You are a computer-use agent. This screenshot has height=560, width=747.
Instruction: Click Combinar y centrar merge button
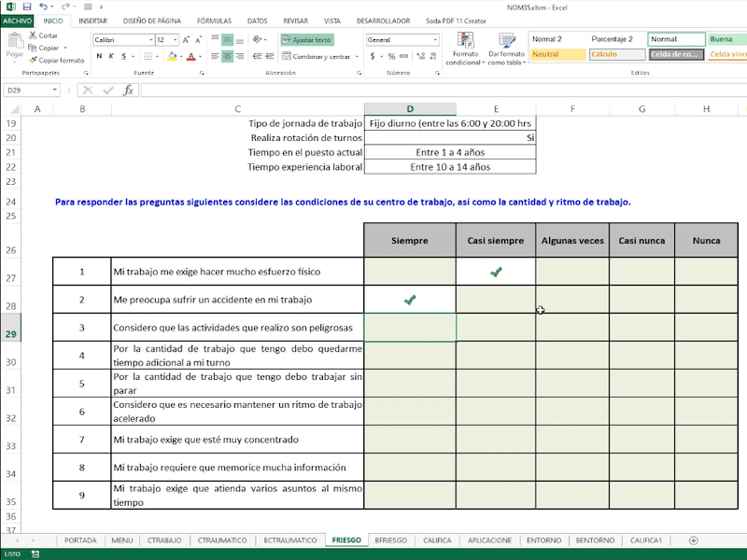click(317, 56)
